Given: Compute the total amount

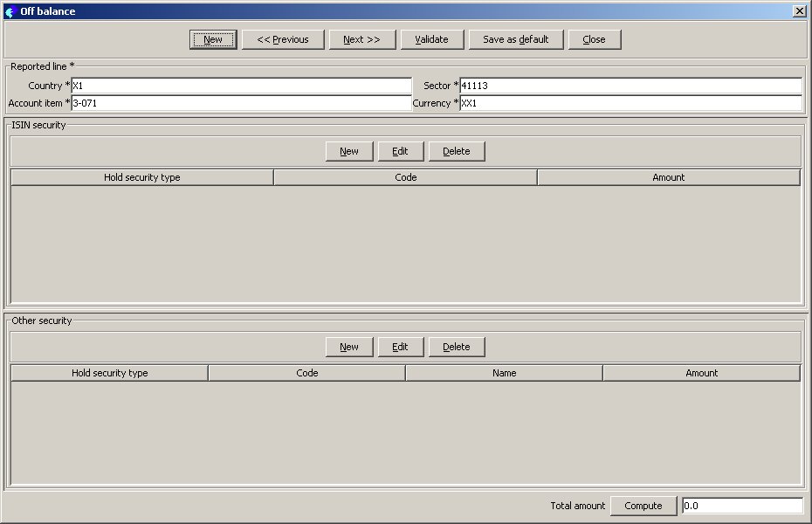Looking at the screenshot, I should pos(643,506).
